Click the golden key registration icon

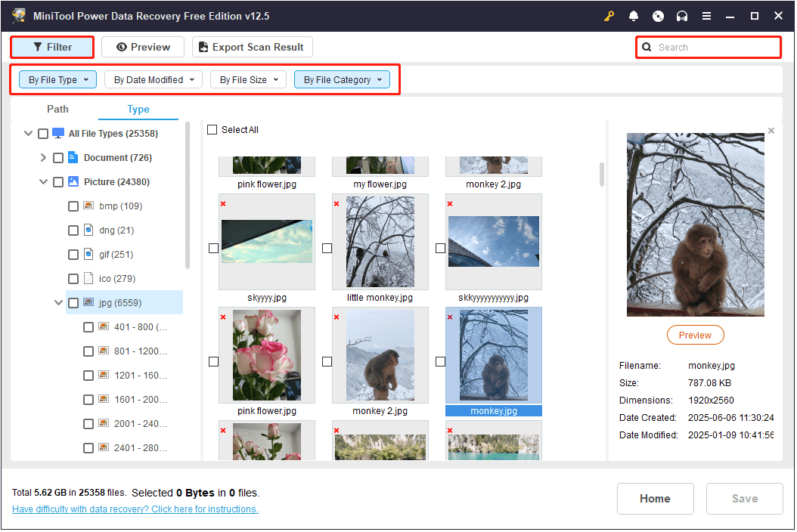click(x=609, y=15)
